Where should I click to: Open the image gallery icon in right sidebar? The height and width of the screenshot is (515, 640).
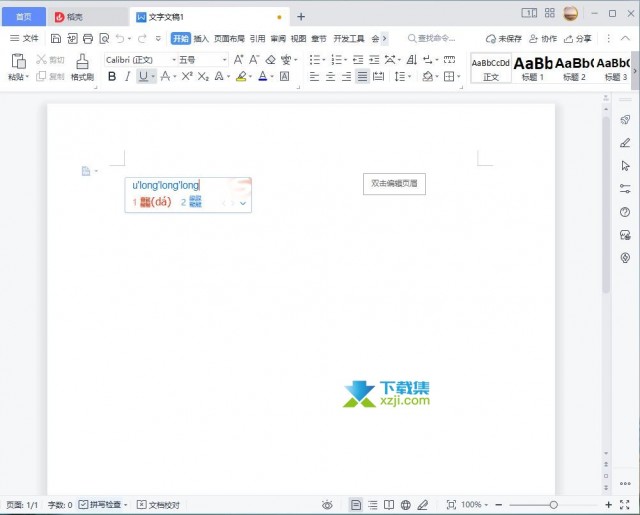point(625,235)
